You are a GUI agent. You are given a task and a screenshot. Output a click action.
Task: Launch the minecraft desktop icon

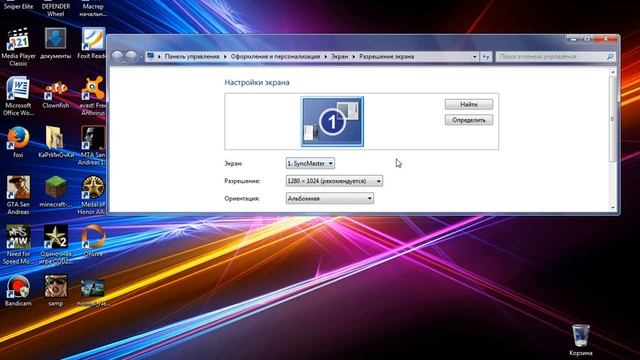(56, 192)
